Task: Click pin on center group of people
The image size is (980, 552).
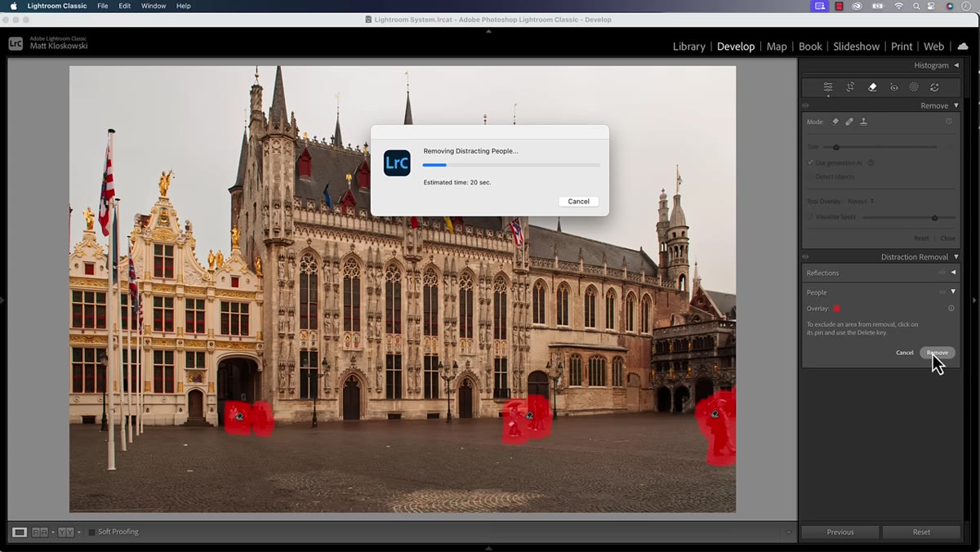Action: pyautogui.click(x=529, y=415)
